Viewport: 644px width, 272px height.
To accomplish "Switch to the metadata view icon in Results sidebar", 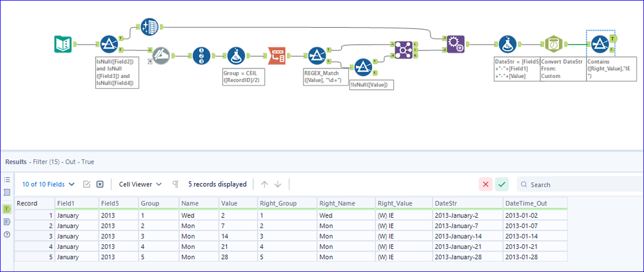I will [6, 192].
